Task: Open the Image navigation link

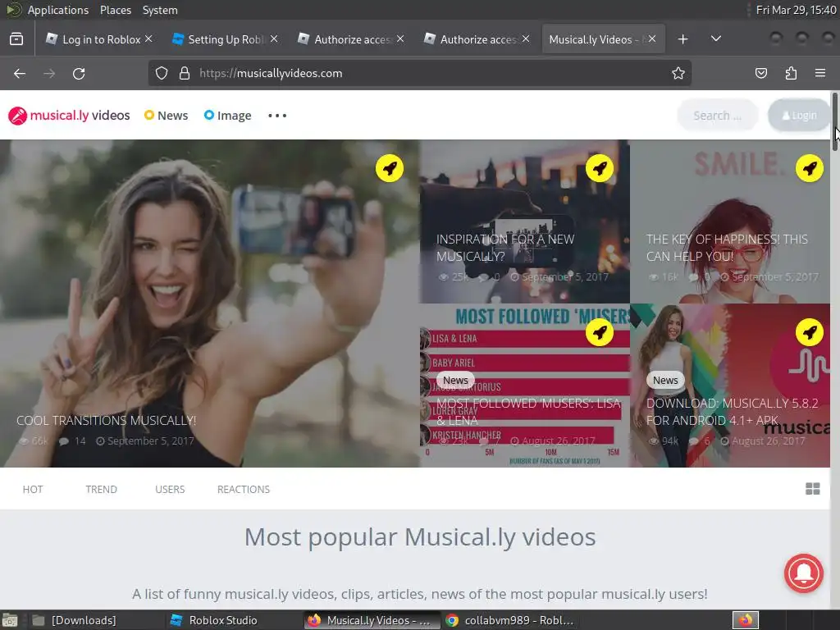Action: click(x=228, y=116)
